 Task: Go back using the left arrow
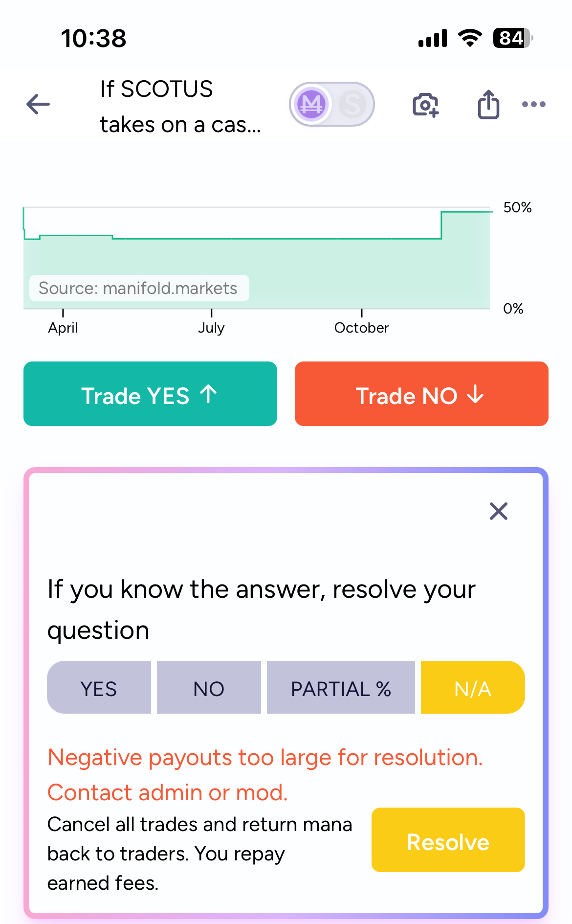38,104
